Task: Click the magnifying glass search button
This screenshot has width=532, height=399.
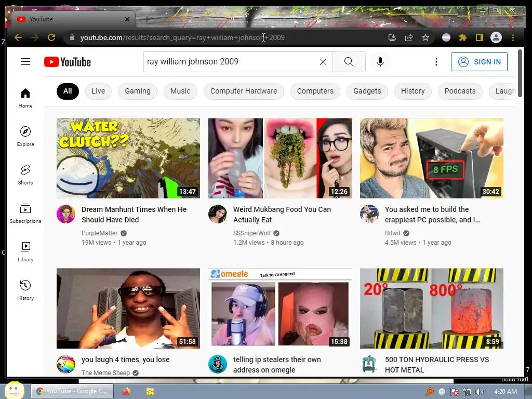Action: click(x=349, y=62)
